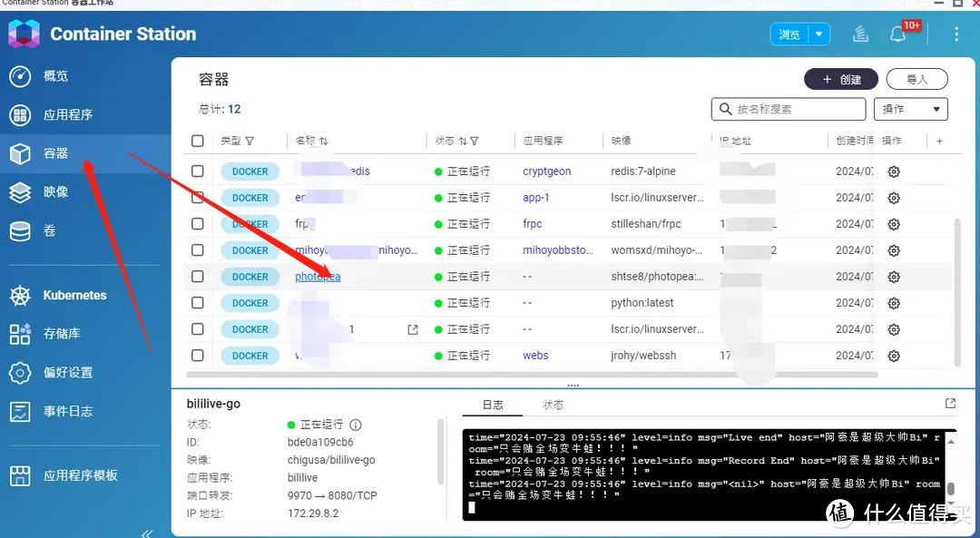Click the Create (创建) button
This screenshot has width=980, height=538.
pos(841,79)
